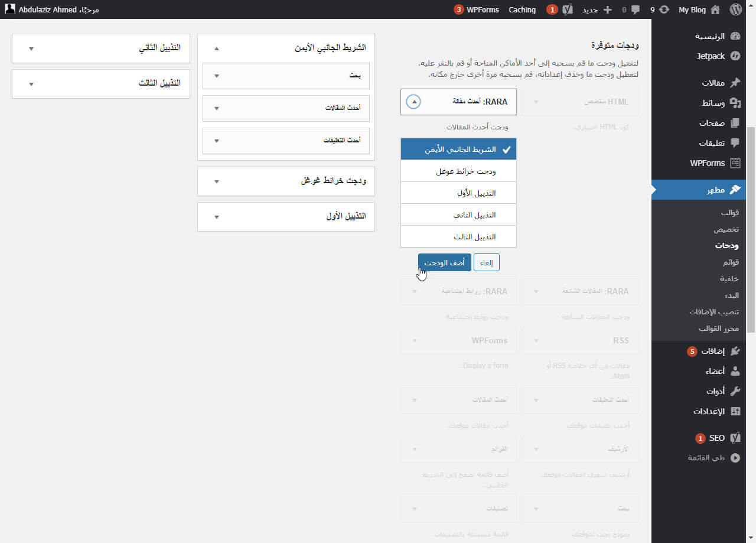Choose التذييل الأول in chooser list
Image resolution: width=756 pixels, height=543 pixels.
click(x=458, y=193)
